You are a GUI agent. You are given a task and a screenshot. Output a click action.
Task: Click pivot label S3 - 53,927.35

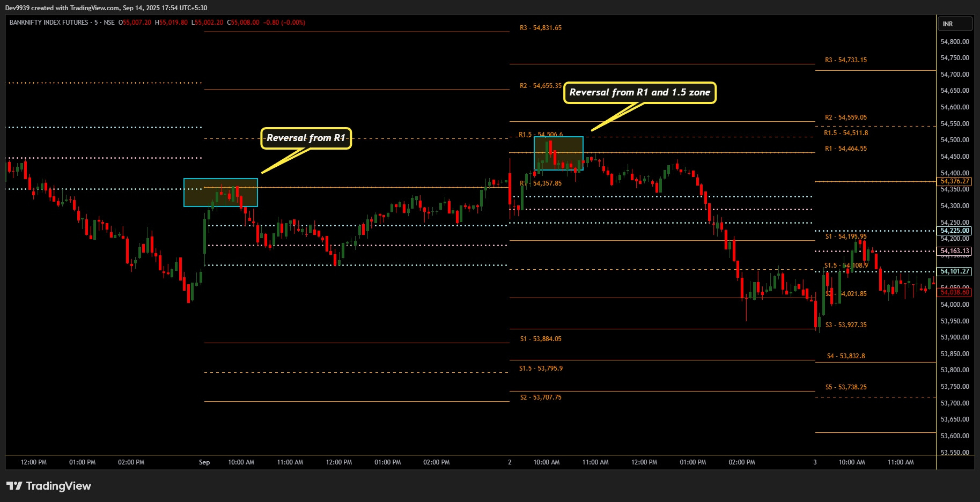[846, 325]
